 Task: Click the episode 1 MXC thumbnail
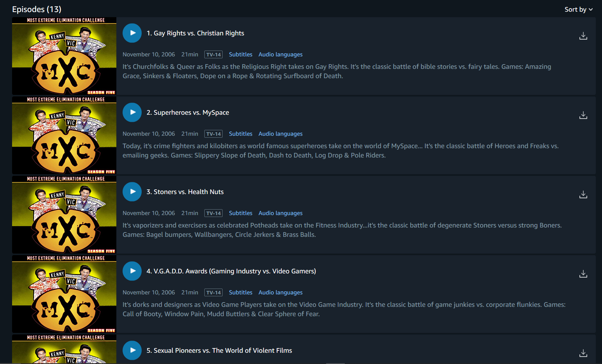64,56
